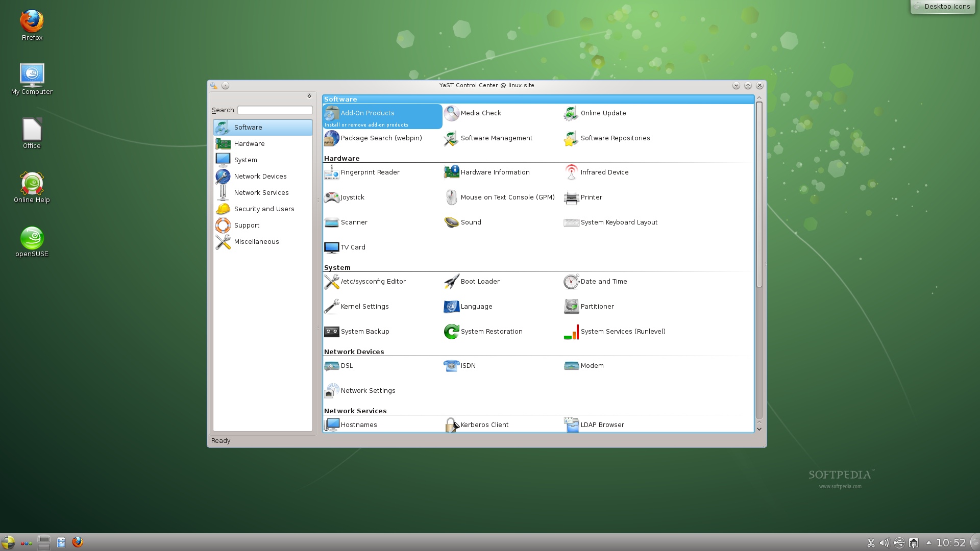980x551 pixels.
Task: Open Language settings module
Action: point(468,307)
